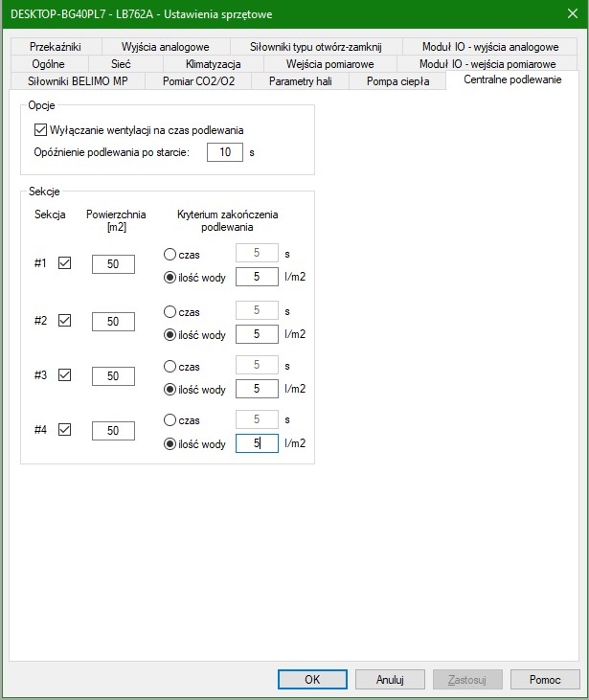589x700 pixels.
Task: Close the Ustawienia sprzętowe dialog window
Action: point(573,13)
